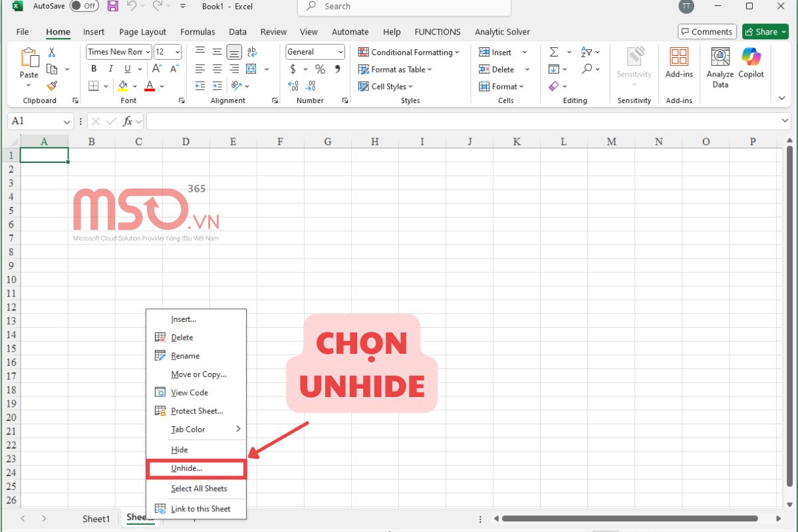Click the AutoSum sigma icon
Viewport: 798px width, 532px height.
point(553,52)
